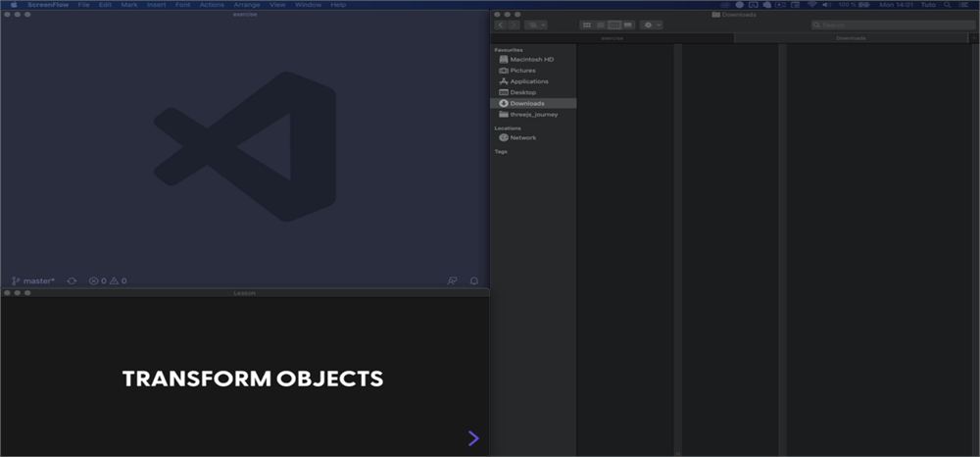Switch to the exercise tab in Finder

coord(612,38)
